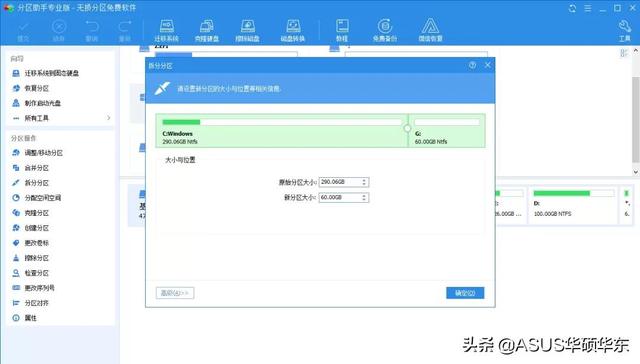Image resolution: width=640 pixels, height=364 pixels.
Task: Click the G: 60.00GB partition block
Action: click(x=447, y=131)
